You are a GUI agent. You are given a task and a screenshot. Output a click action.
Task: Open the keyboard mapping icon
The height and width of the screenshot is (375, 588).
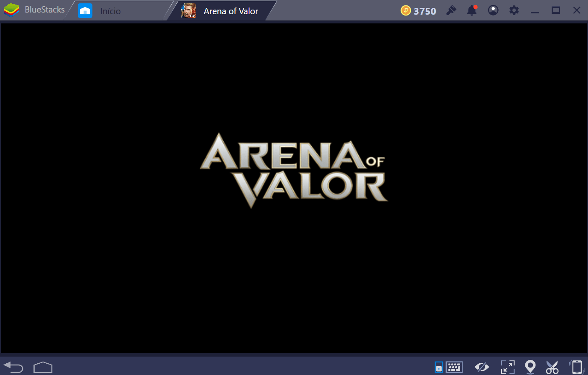(x=454, y=367)
